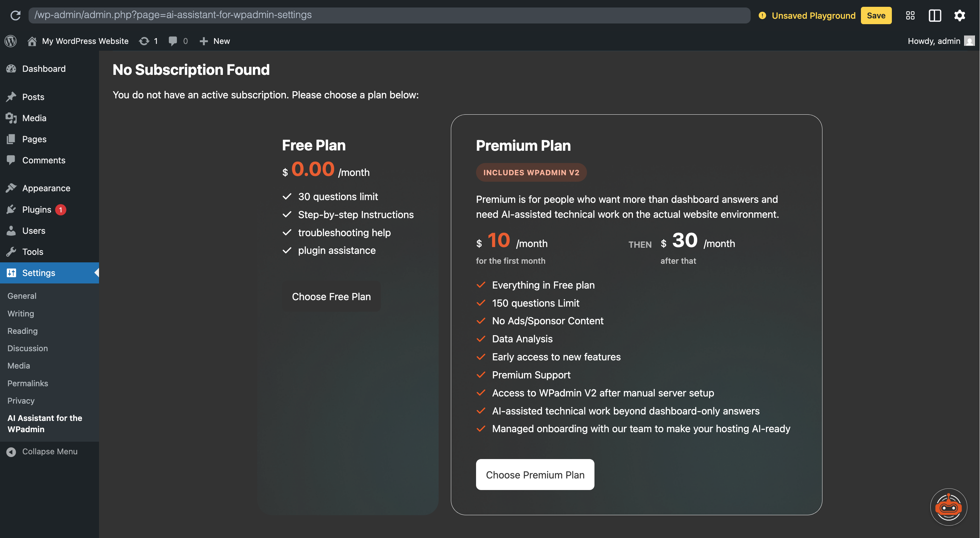Save the unsaved Playground
The width and height of the screenshot is (980, 538).
click(x=876, y=15)
